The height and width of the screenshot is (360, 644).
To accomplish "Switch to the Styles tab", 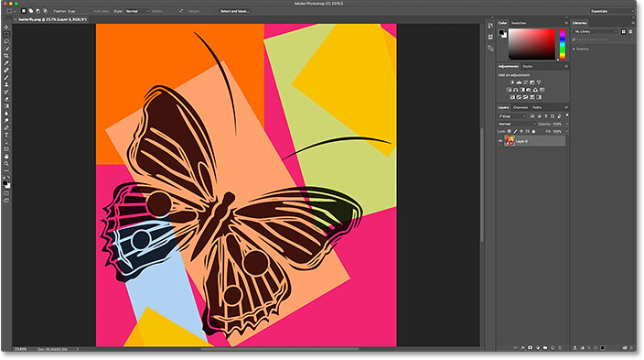I will [528, 66].
